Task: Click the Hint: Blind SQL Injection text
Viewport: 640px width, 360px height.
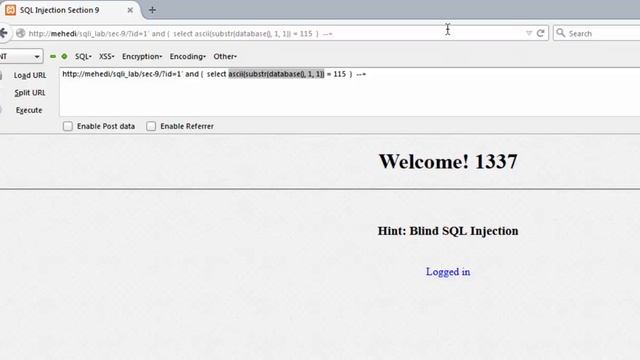Action: (x=448, y=231)
